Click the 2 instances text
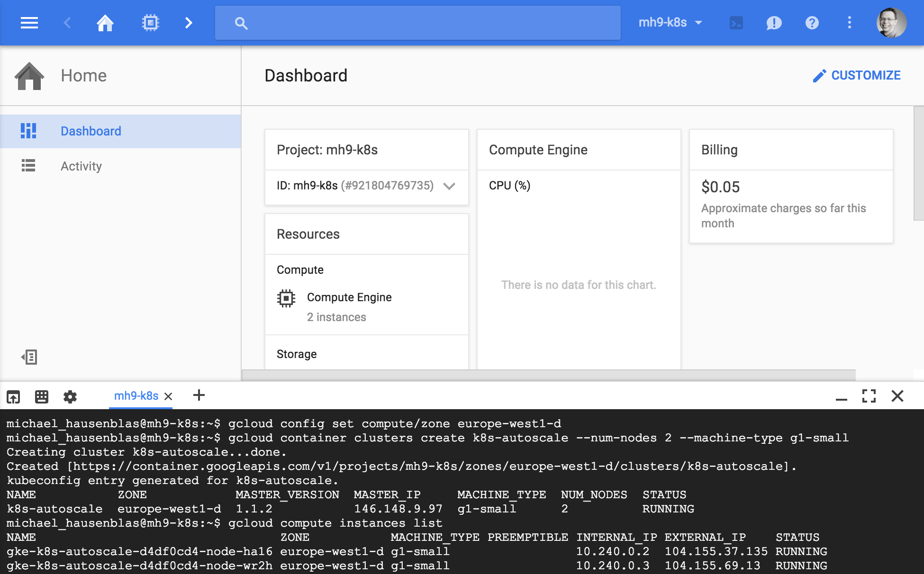 pyautogui.click(x=336, y=317)
